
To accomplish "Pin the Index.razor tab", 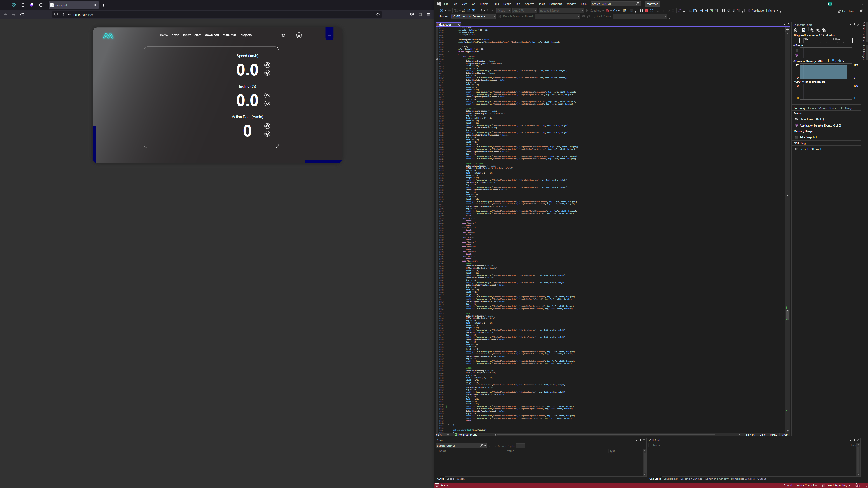I will (x=454, y=25).
